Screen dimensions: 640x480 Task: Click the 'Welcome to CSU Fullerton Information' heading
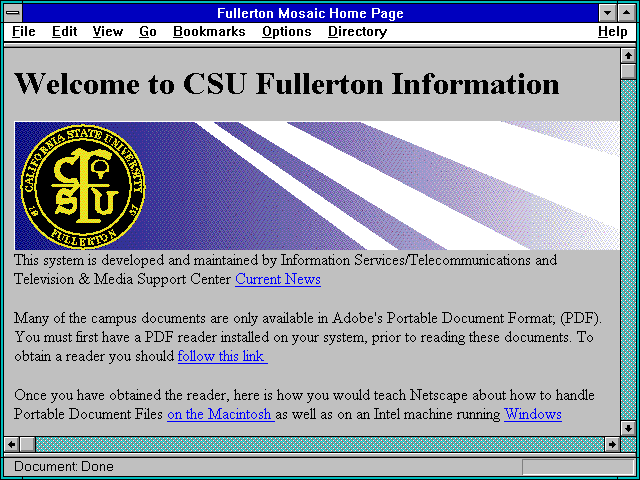[287, 84]
